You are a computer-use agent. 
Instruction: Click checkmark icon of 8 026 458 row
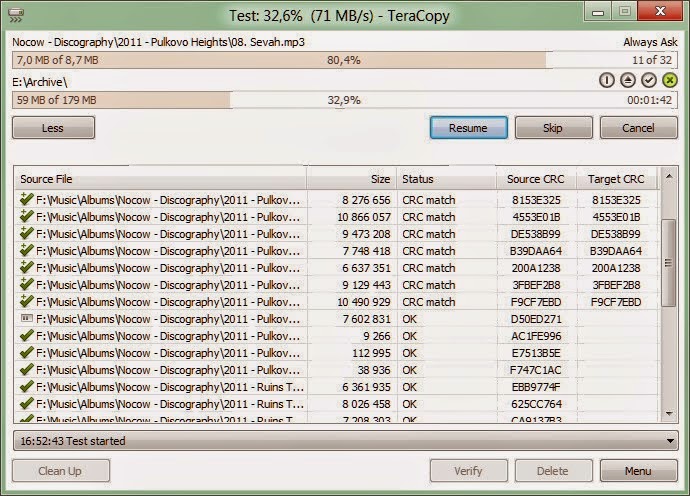click(26, 404)
